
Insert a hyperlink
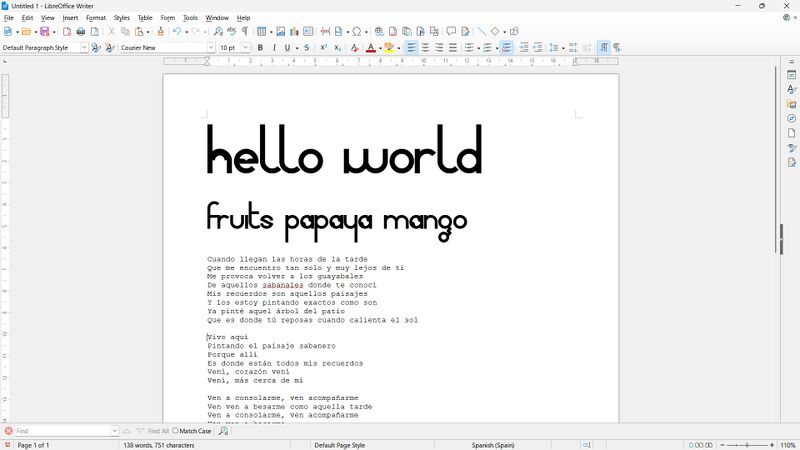pyautogui.click(x=379, y=32)
